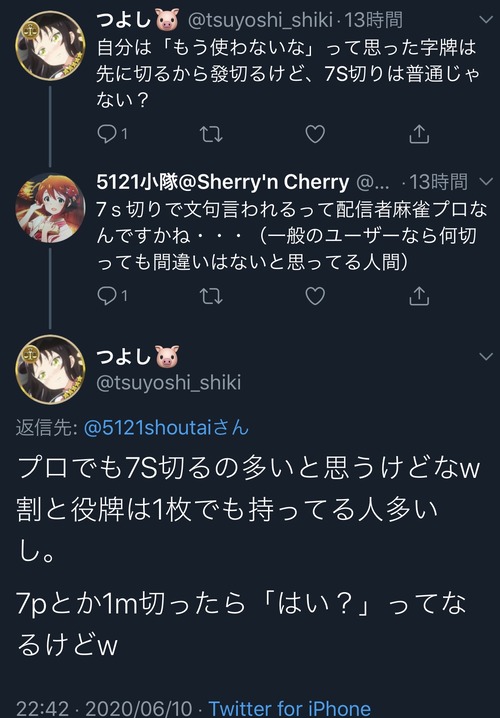The height and width of the screenshot is (718, 500).
Task: Open the 22:42 · 2020/06/10 timestamp
Action: (x=110, y=708)
